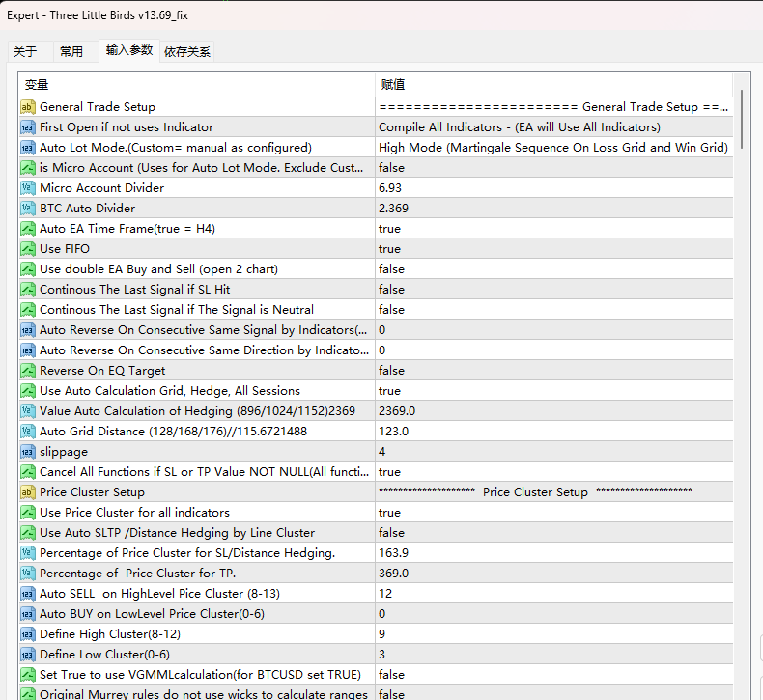Click the vertical scrollbar thumb
The height and width of the screenshot is (700, 763).
tap(742, 119)
